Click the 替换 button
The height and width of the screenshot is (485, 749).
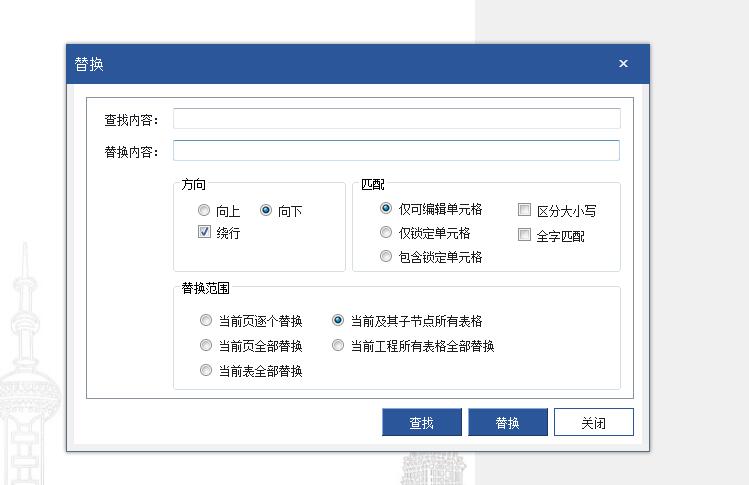507,423
